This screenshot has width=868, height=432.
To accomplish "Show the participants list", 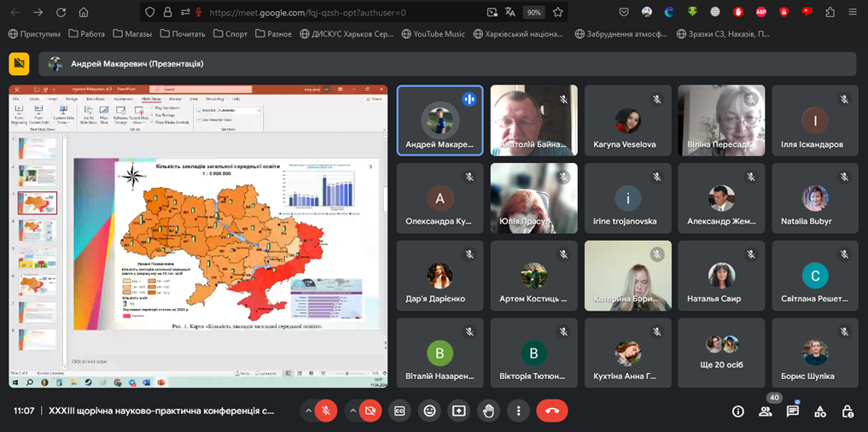I will pyautogui.click(x=765, y=411).
